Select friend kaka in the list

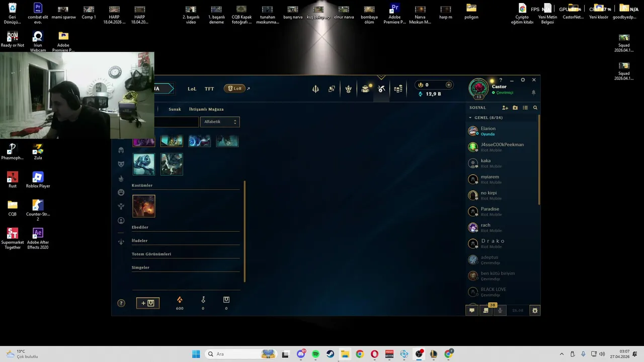click(502, 163)
